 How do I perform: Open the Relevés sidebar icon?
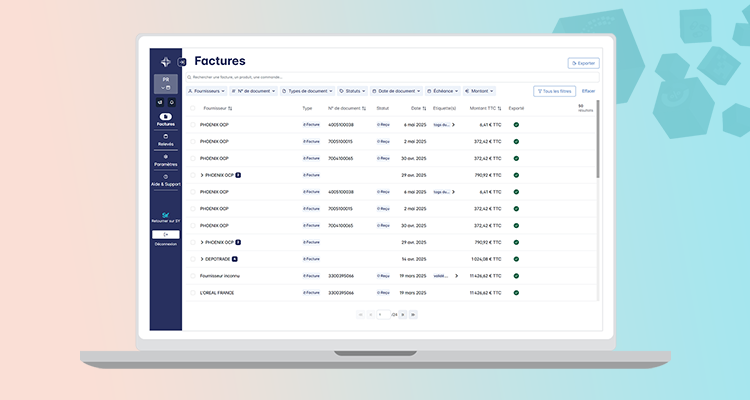(x=165, y=140)
